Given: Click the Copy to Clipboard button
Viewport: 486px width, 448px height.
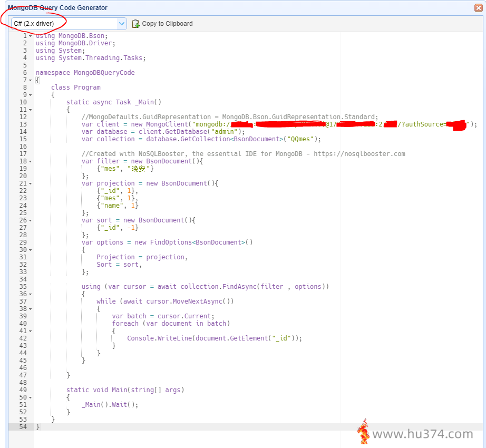Looking at the screenshot, I should point(162,24).
